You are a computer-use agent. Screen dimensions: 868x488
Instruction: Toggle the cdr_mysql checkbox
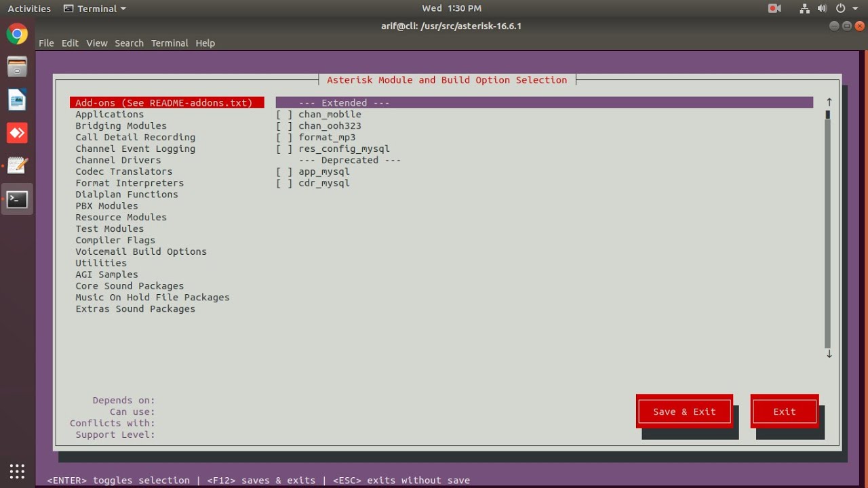click(284, 184)
